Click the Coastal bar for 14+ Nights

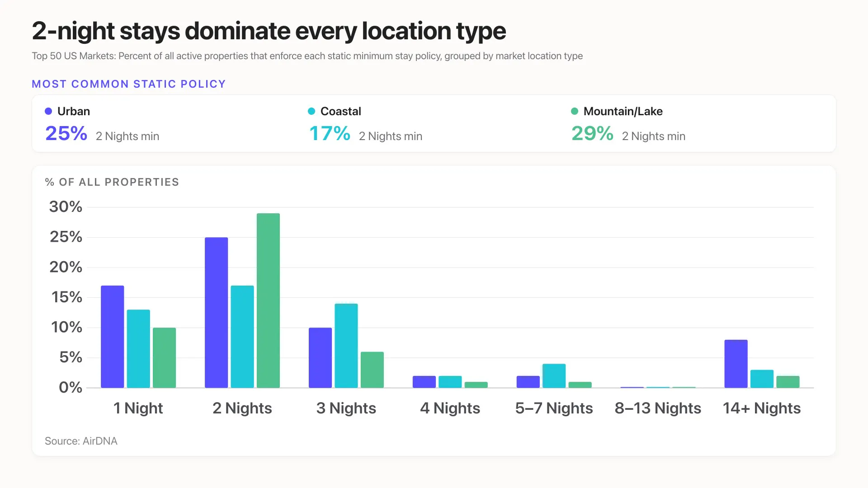tap(762, 379)
